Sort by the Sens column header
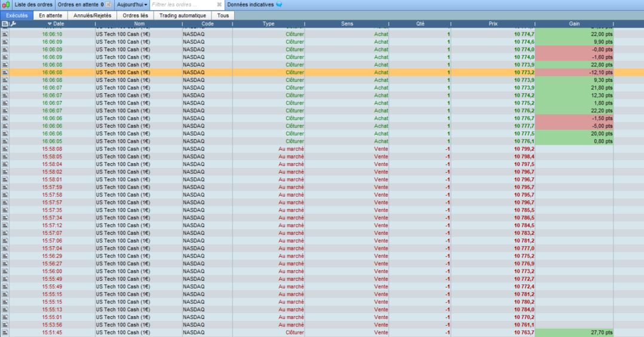This screenshot has width=644, height=337. coord(347,24)
